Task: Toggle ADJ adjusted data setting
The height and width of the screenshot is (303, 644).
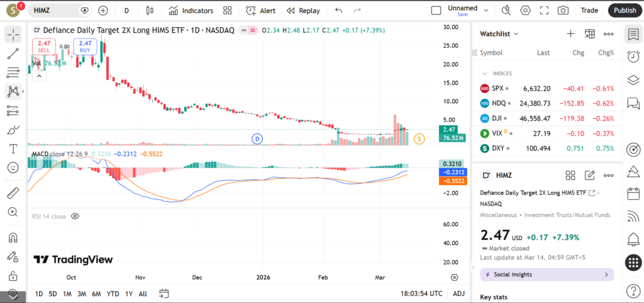Action: (459, 294)
